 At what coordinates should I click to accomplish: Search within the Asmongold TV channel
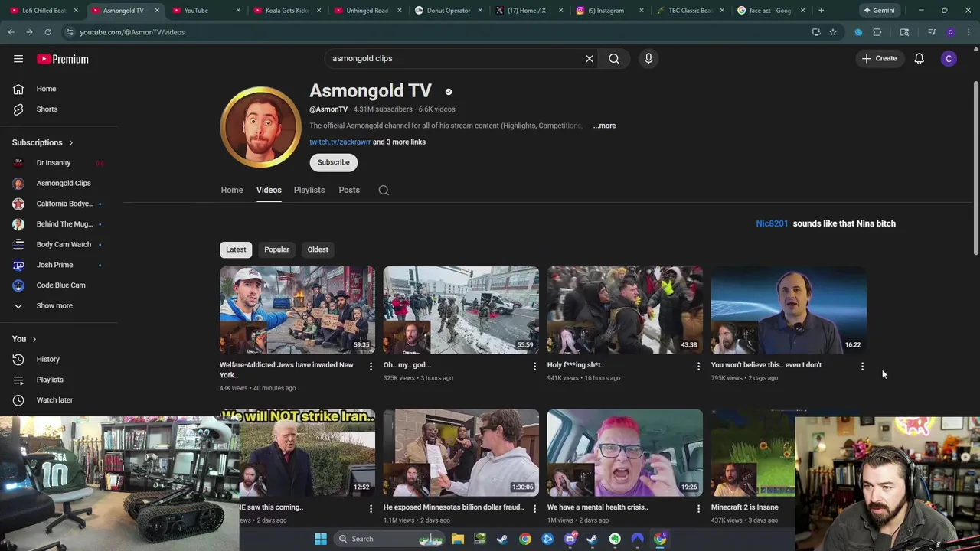pos(384,191)
